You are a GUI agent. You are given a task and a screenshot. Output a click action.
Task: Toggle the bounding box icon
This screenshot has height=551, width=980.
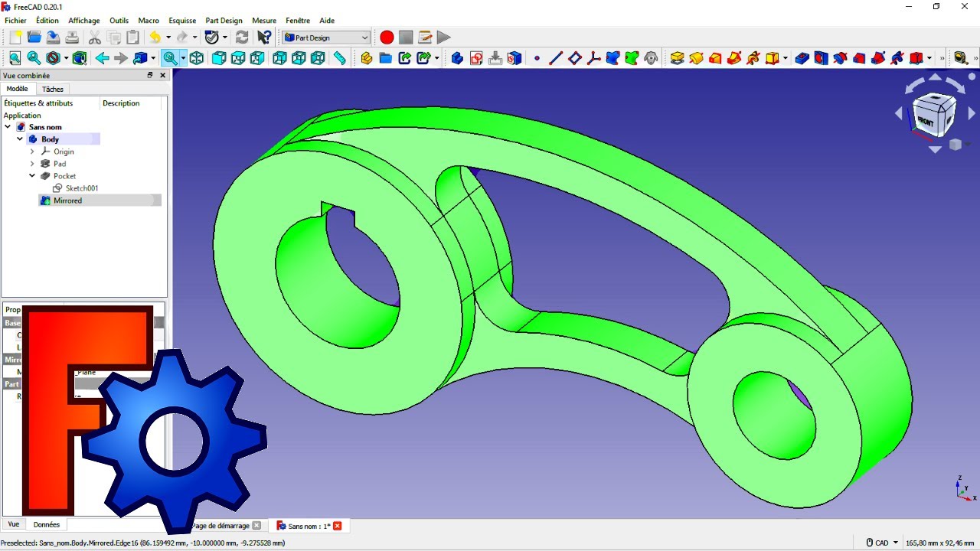coord(80,58)
